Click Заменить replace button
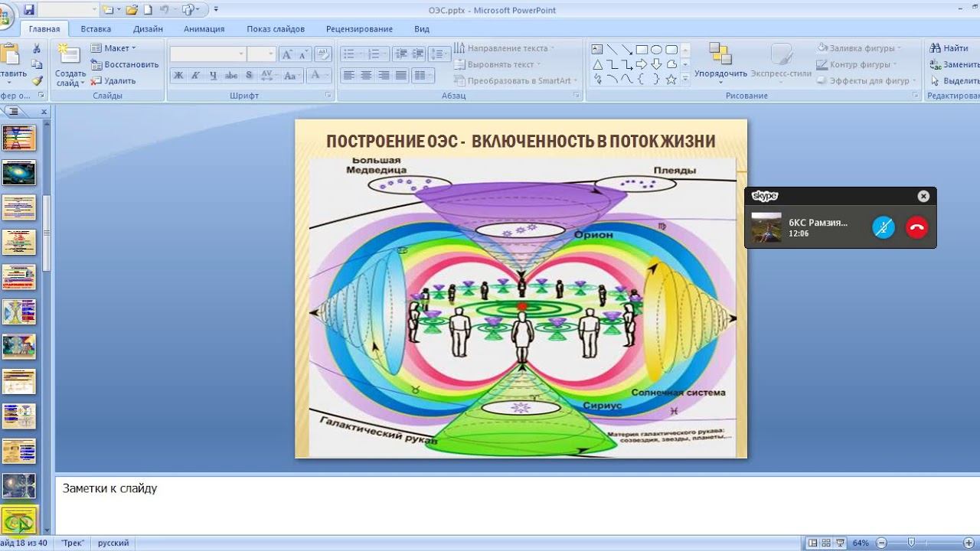This screenshot has height=551, width=980. pyautogui.click(x=955, y=64)
